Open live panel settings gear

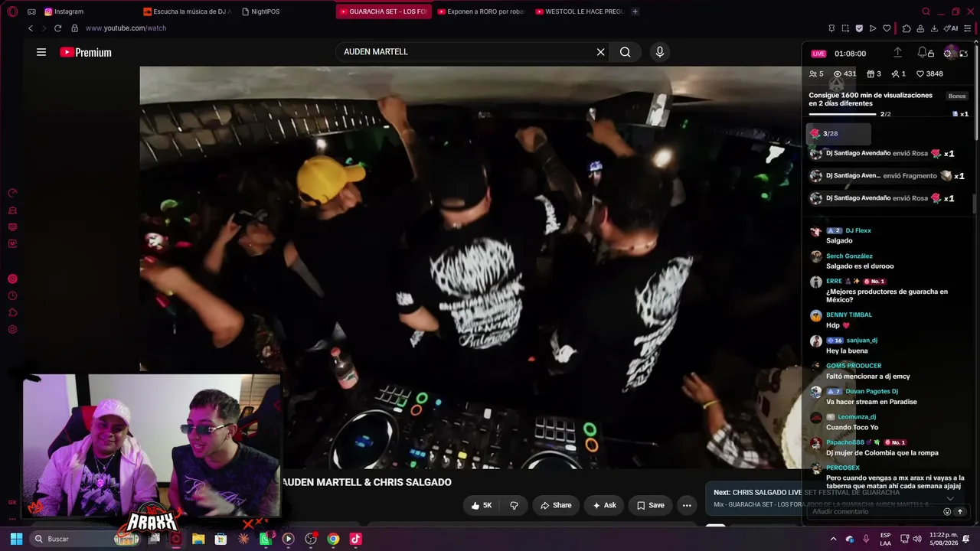948,54
